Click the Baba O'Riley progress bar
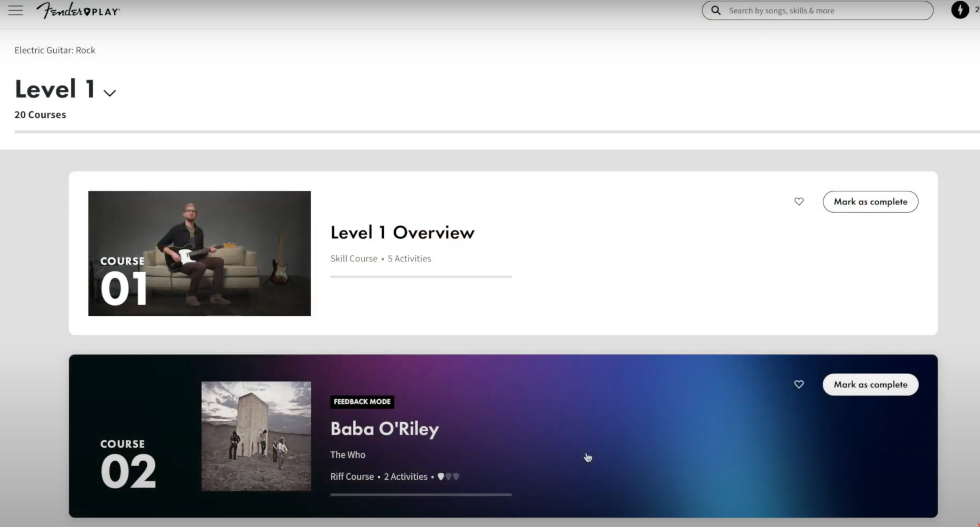980x527 pixels. click(x=421, y=495)
